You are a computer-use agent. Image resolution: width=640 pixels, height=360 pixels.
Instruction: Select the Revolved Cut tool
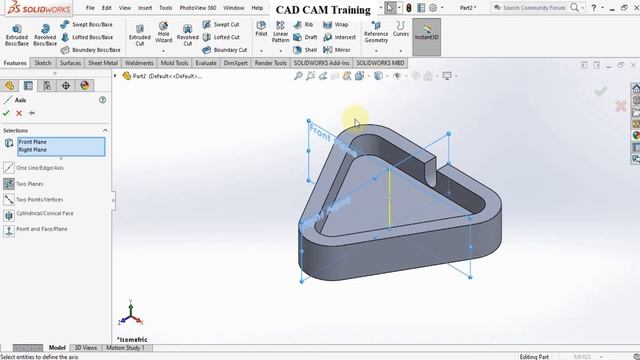coord(187,35)
